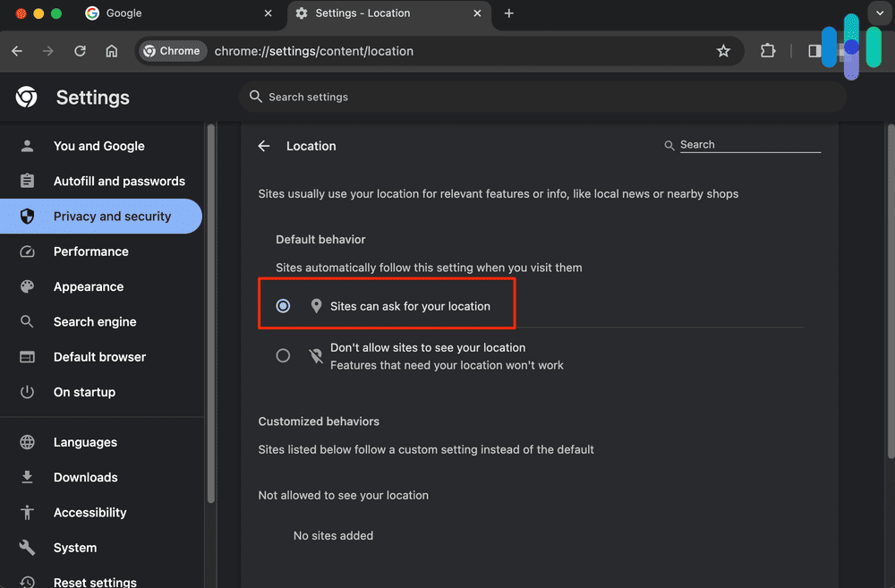Screen dimensions: 895x588
Task: Click the Location back arrow
Action: (x=263, y=145)
